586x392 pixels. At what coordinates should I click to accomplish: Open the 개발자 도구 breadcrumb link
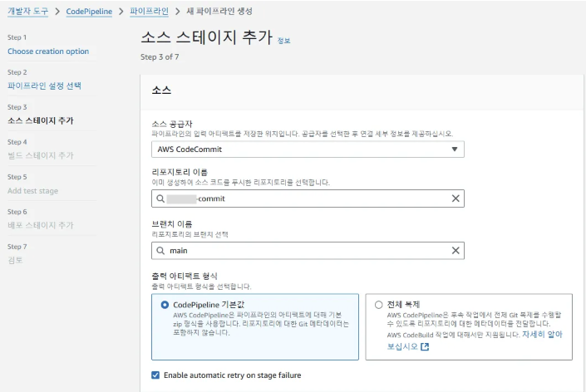(29, 12)
